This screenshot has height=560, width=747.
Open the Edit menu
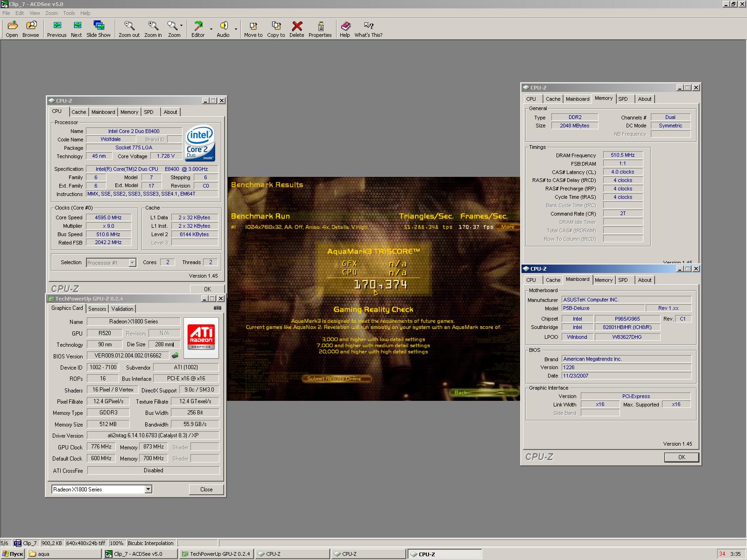[x=20, y=13]
